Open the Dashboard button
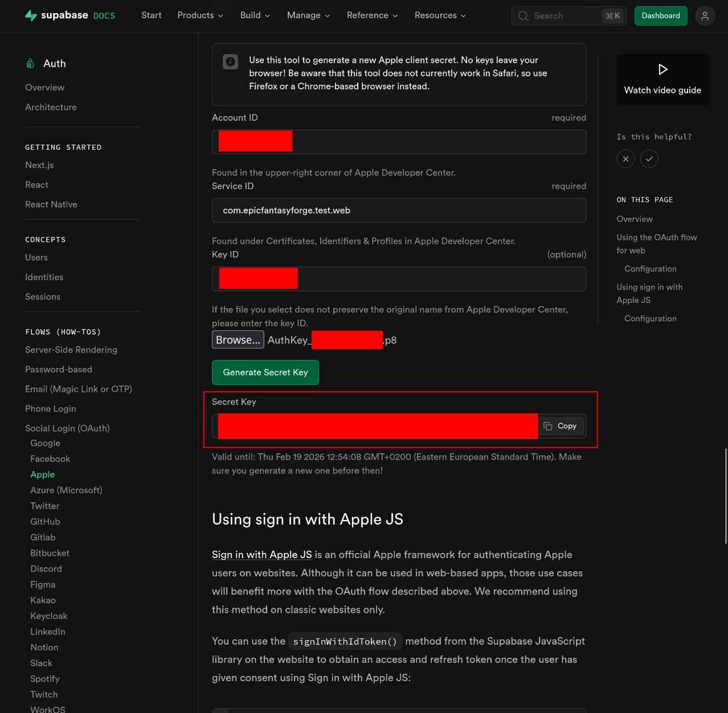This screenshot has width=728, height=713. point(660,16)
